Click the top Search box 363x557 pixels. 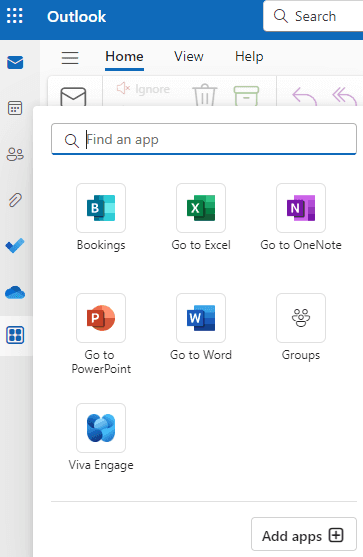pos(313,16)
